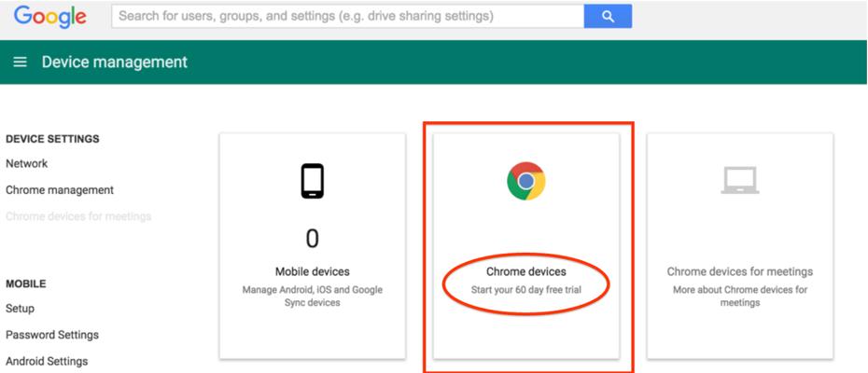Viewport: 868px width, 373px height.
Task: Click the mobile devices count of 0
Action: (x=312, y=240)
